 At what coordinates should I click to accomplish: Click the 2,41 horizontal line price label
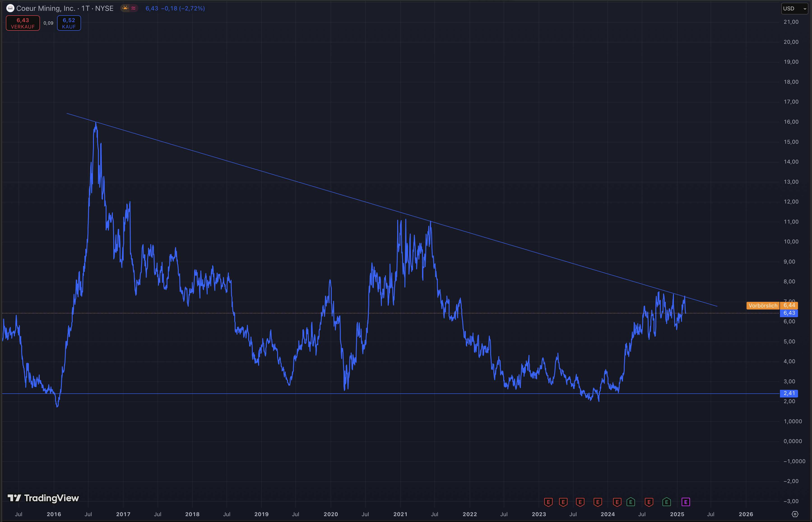pyautogui.click(x=789, y=393)
